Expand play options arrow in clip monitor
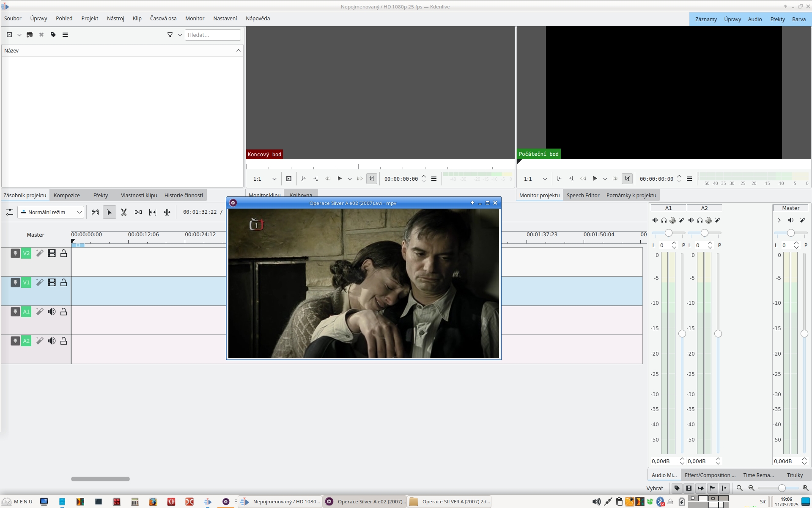812x508 pixels. pyautogui.click(x=350, y=179)
